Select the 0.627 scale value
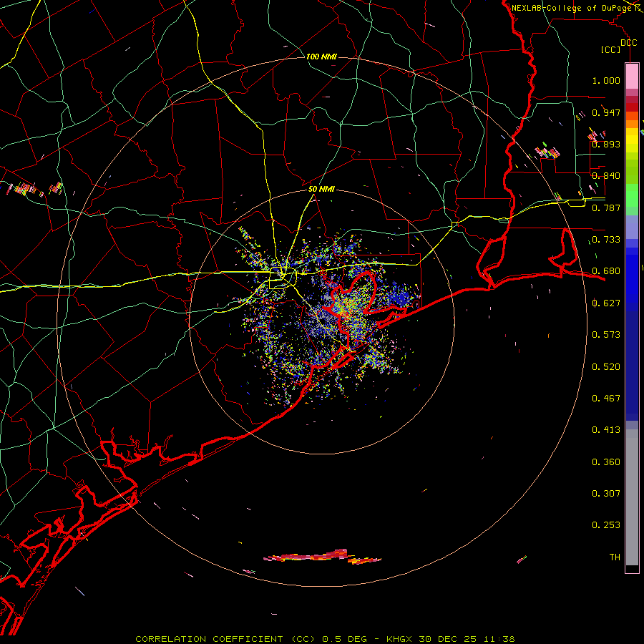The width and height of the screenshot is (644, 644). point(606,303)
